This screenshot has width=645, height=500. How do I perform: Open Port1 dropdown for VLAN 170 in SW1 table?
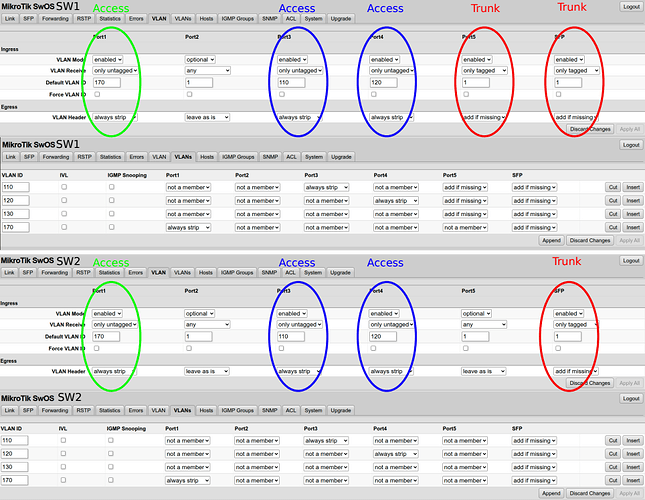coord(188,227)
